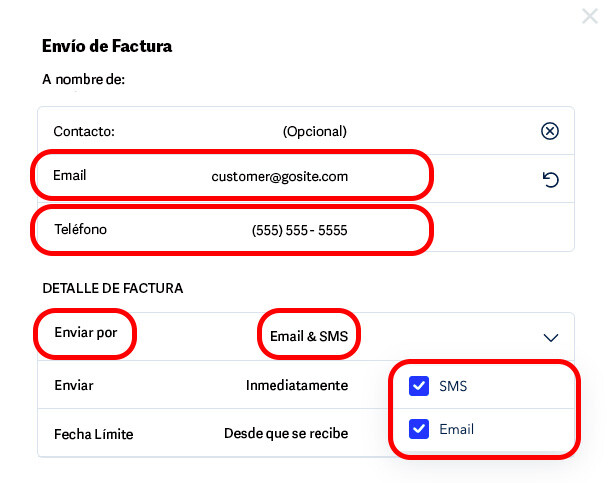Click the 'Teléfono' row label
The image size is (611, 483).
click(x=80, y=229)
